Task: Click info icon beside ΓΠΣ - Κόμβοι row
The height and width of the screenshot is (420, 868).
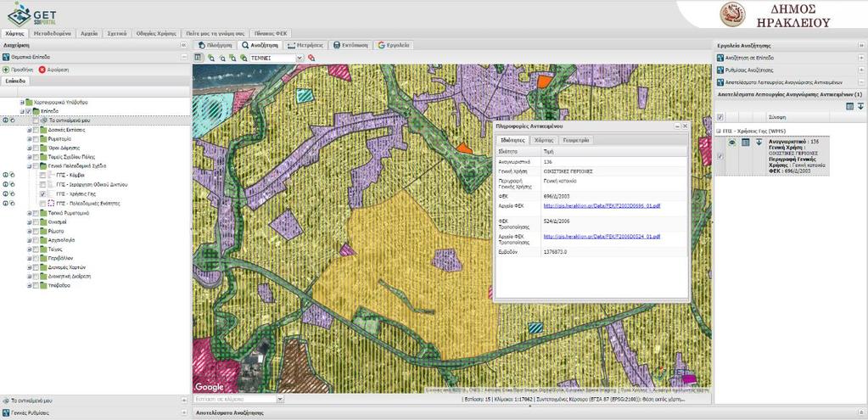Action: click(6, 175)
